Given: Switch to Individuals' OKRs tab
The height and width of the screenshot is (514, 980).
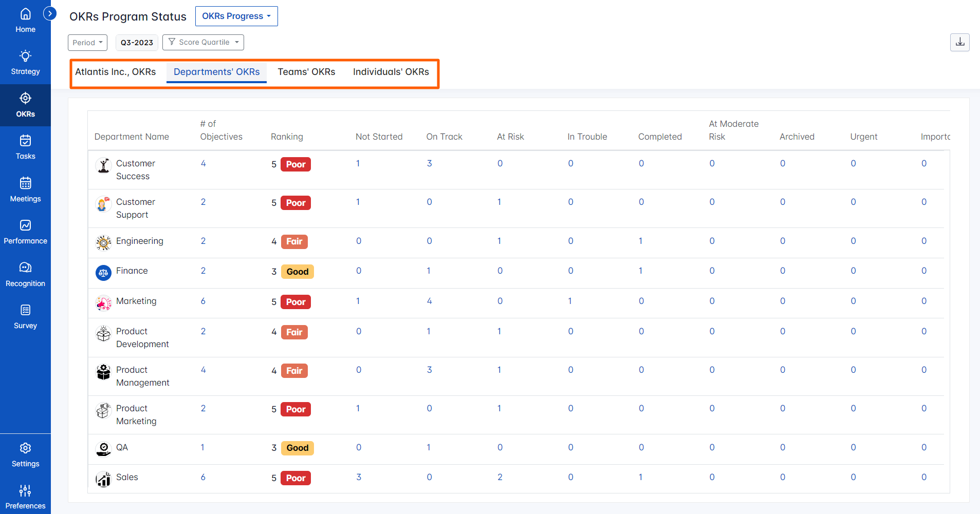Looking at the screenshot, I should [x=391, y=72].
